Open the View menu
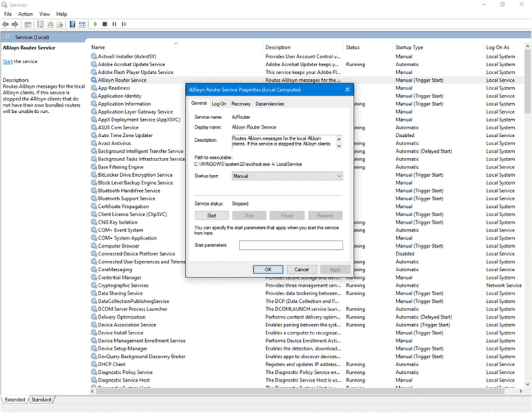 pyautogui.click(x=45, y=14)
